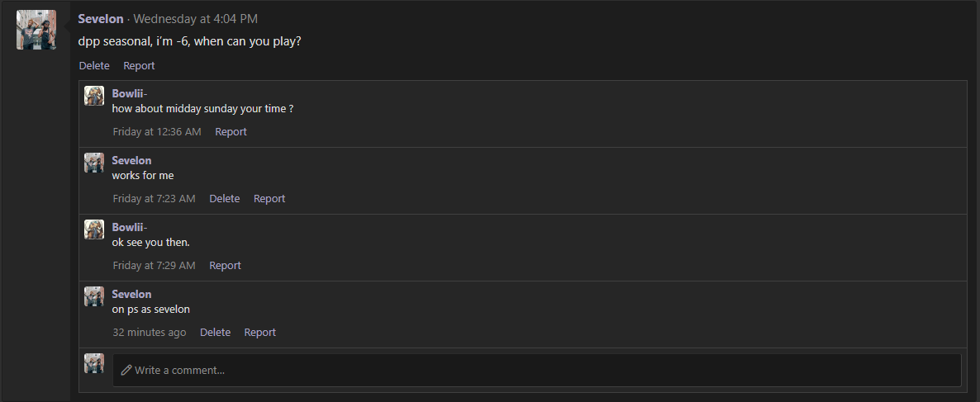980x402 pixels.
Task: Report the "ok see you then." comment
Action: pos(225,265)
